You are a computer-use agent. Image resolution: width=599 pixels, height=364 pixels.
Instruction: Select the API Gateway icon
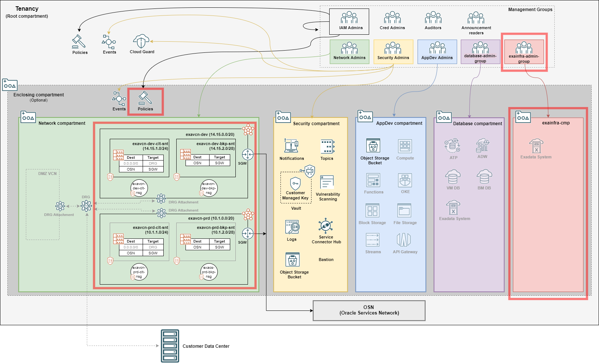point(404,240)
